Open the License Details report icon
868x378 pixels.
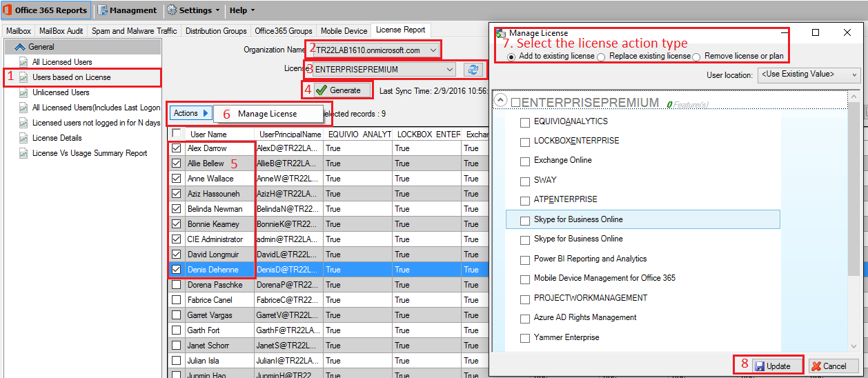23,138
